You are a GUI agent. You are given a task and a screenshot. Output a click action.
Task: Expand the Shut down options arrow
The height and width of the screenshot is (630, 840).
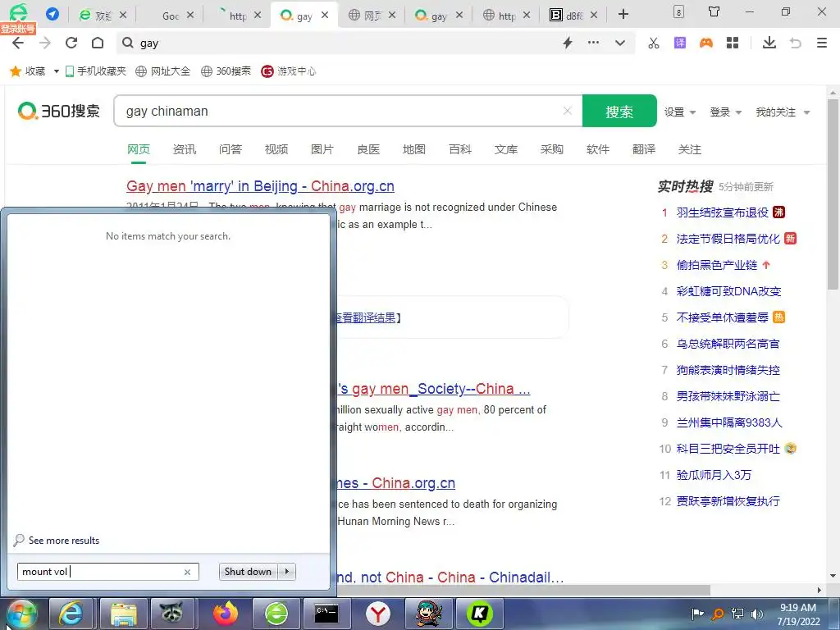tap(287, 572)
